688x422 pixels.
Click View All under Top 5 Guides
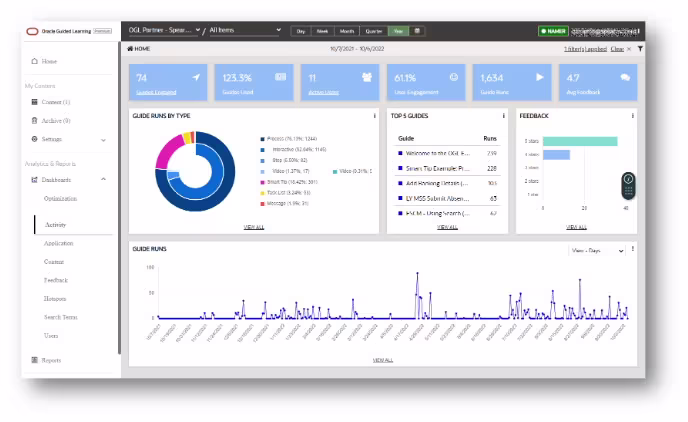pyautogui.click(x=446, y=228)
